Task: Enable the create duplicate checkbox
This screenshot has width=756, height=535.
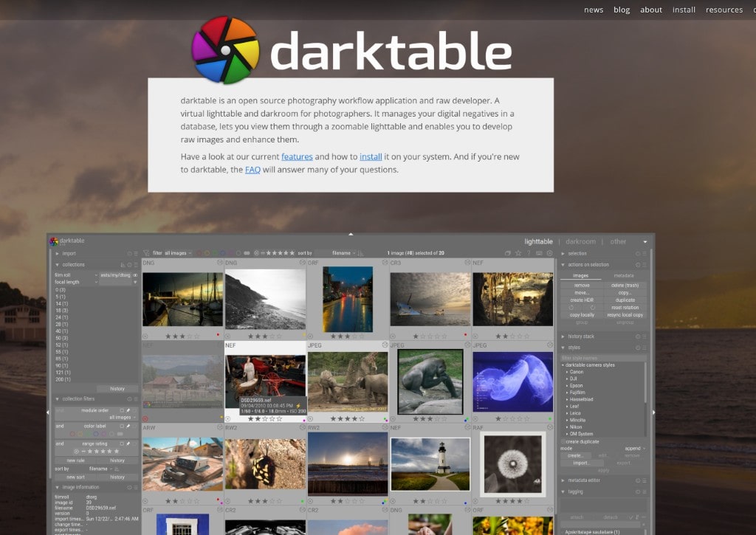Action: [563, 441]
